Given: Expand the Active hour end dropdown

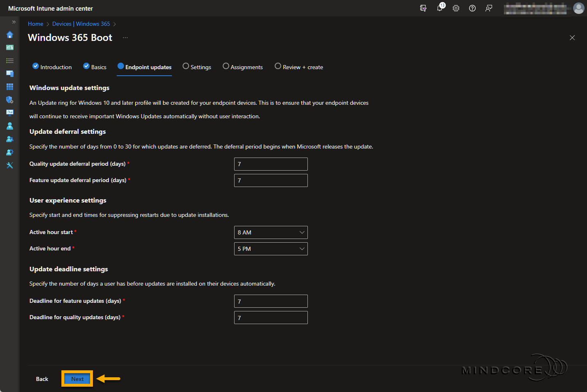Looking at the screenshot, I should point(271,249).
